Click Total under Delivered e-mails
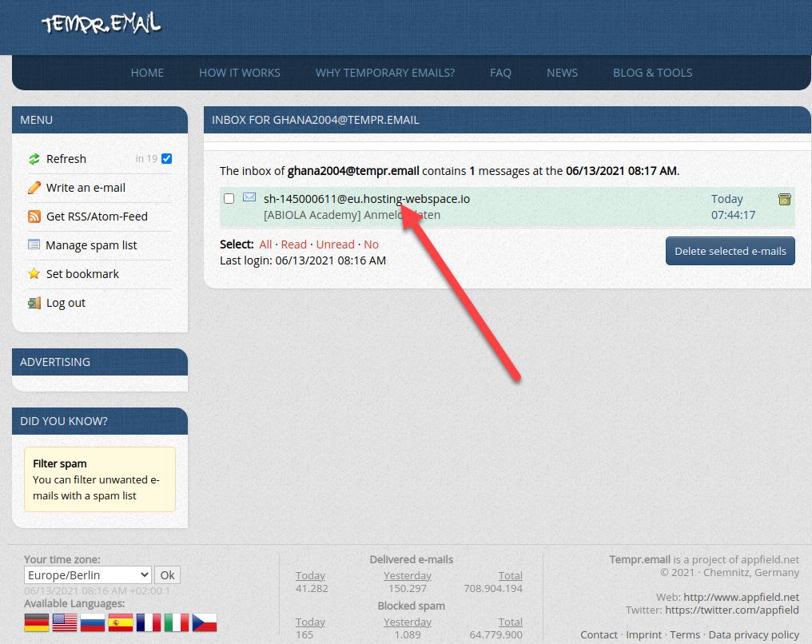Viewport: 812px width, 644px height. click(x=511, y=575)
